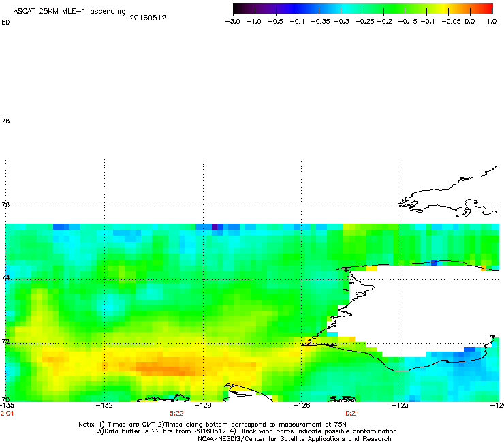This screenshot has height=443, width=504.
Task: Click the black end of the color bar
Action: point(236,9)
